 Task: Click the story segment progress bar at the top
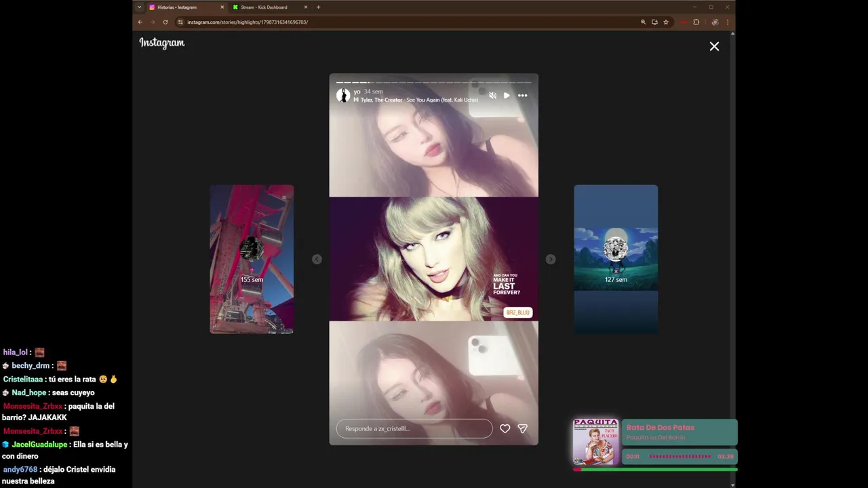pyautogui.click(x=433, y=82)
